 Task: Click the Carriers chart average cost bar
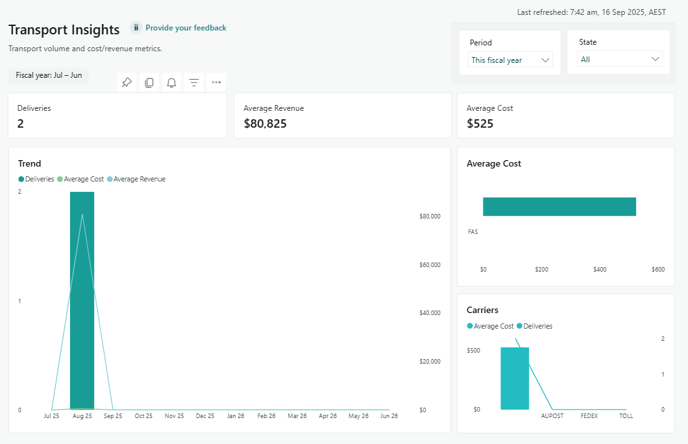pos(514,378)
